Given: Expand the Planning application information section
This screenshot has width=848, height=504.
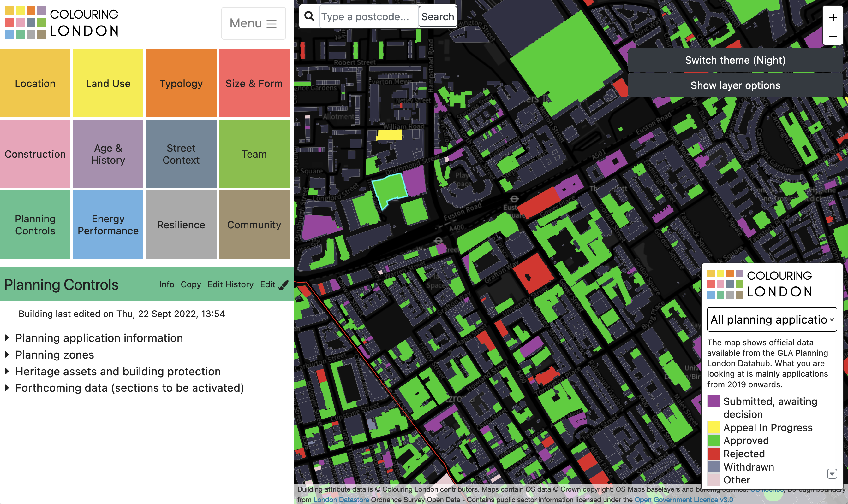Looking at the screenshot, I should point(99,338).
